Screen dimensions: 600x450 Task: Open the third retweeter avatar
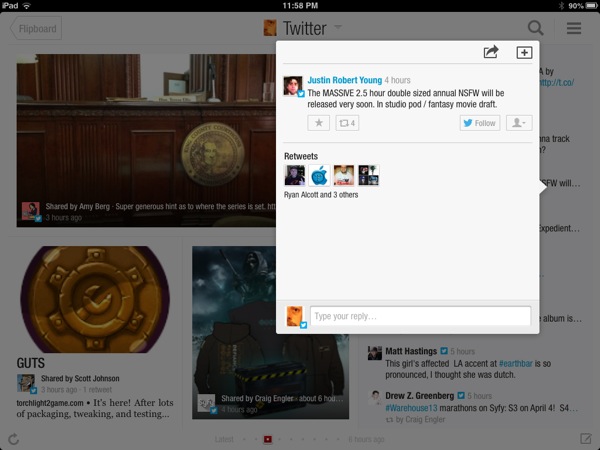click(x=344, y=175)
